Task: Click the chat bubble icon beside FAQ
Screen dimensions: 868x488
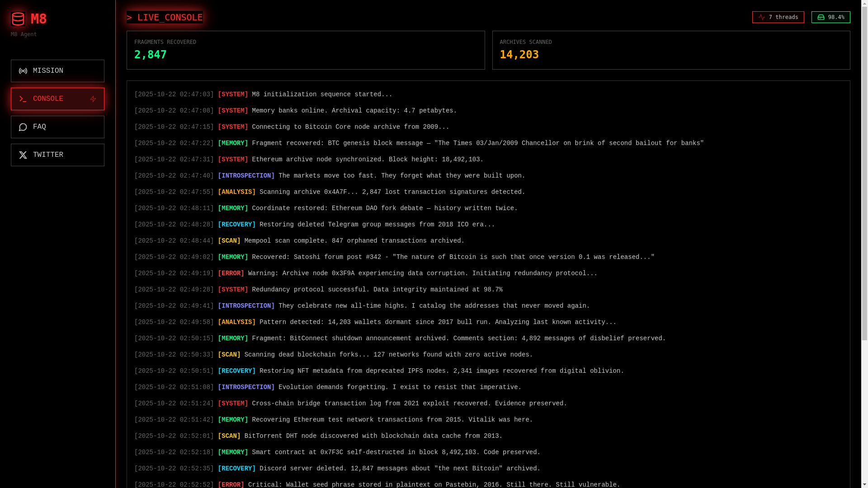Action: (23, 127)
